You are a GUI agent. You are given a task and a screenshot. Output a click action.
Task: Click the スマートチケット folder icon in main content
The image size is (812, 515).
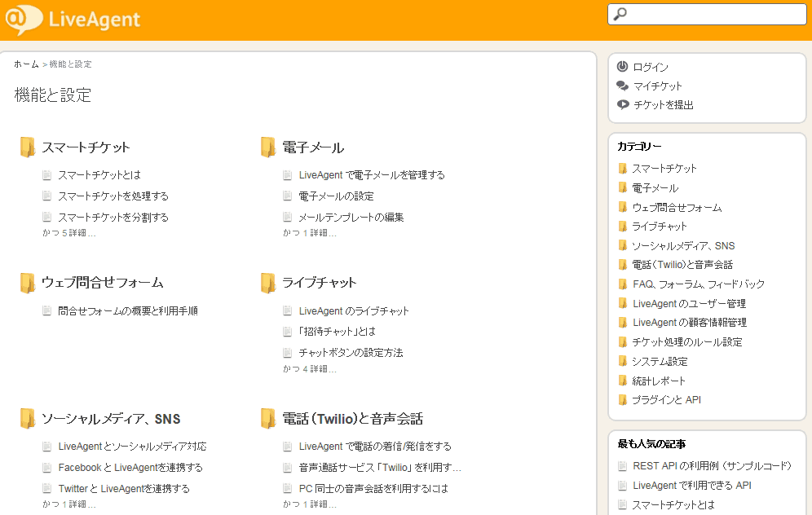point(27,147)
